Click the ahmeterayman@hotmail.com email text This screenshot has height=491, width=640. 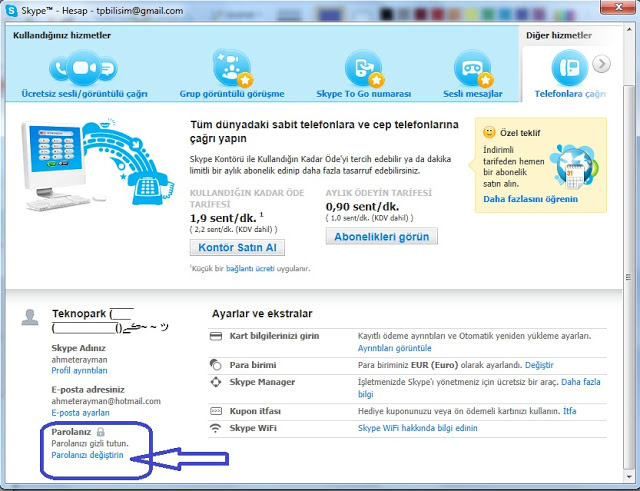click(106, 401)
